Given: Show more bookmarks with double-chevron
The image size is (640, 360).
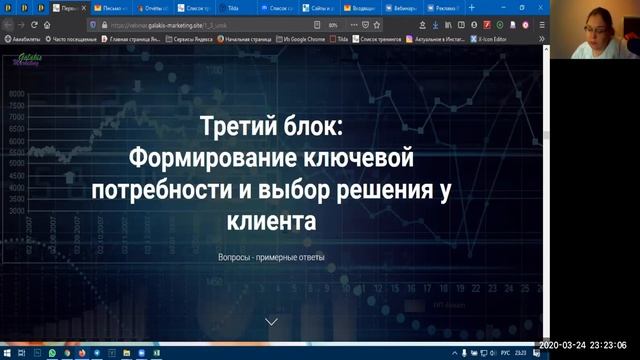Looking at the screenshot, I should click(542, 39).
